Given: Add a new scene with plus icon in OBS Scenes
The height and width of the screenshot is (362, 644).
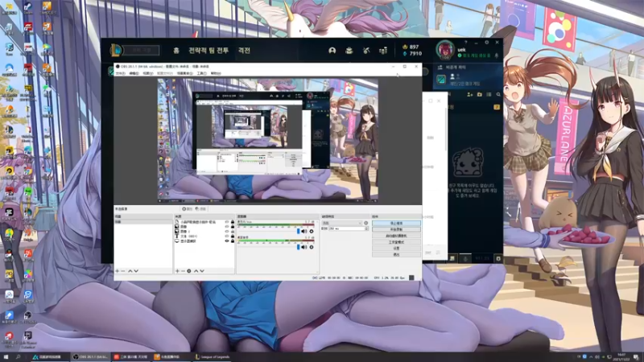Looking at the screenshot, I should click(117, 271).
